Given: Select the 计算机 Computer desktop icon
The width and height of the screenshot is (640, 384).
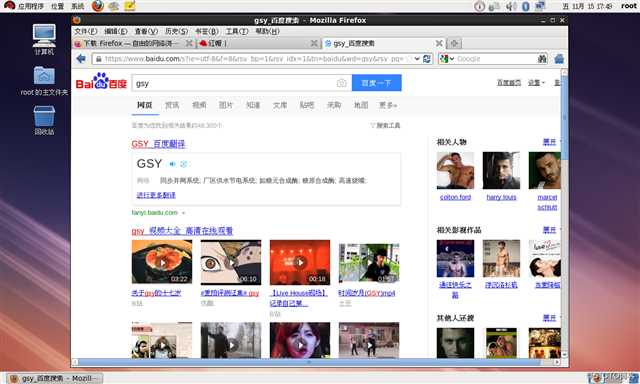Looking at the screenshot, I should click(x=44, y=40).
